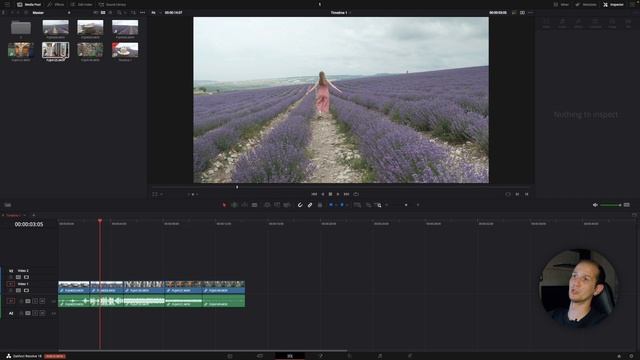
Task: Switch media pool to thumbnail view
Action: click(x=103, y=13)
